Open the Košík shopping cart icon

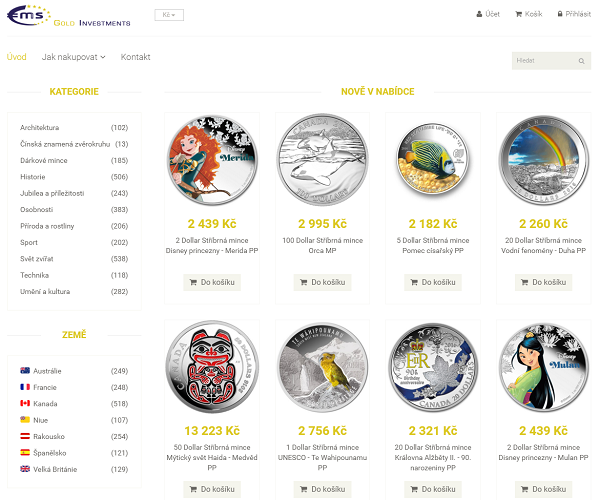click(x=518, y=14)
